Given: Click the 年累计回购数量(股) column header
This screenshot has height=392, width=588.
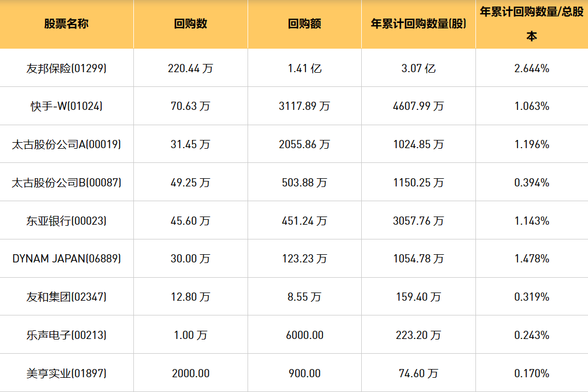Looking at the screenshot, I should coord(419,24).
